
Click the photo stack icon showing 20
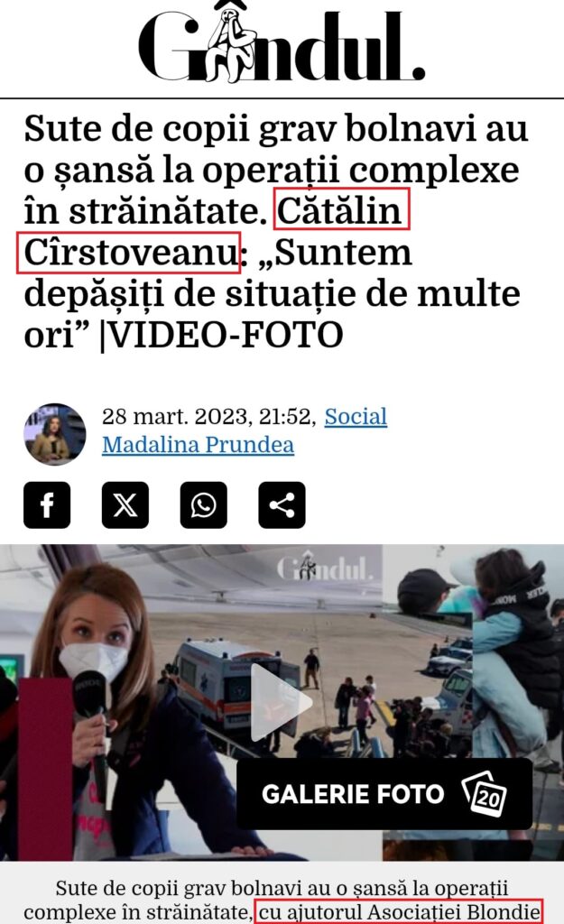485,794
